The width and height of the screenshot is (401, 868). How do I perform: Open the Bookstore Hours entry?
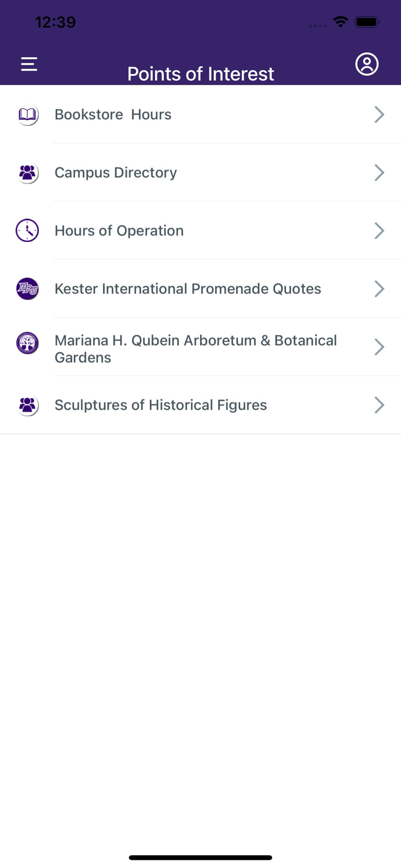(113, 115)
